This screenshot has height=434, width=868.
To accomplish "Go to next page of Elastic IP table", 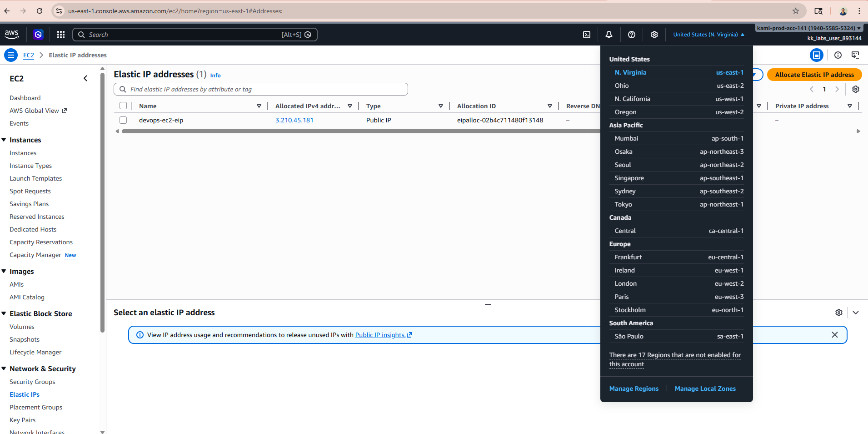I will (837, 89).
